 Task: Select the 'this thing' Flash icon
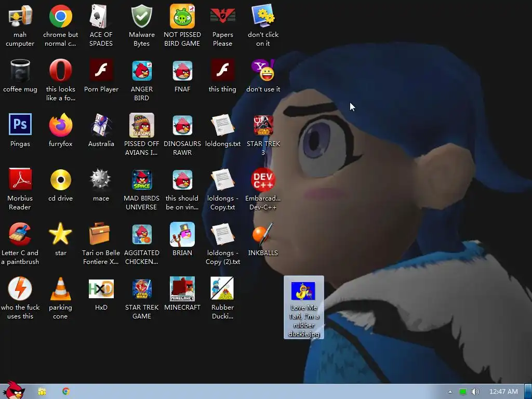(222, 71)
